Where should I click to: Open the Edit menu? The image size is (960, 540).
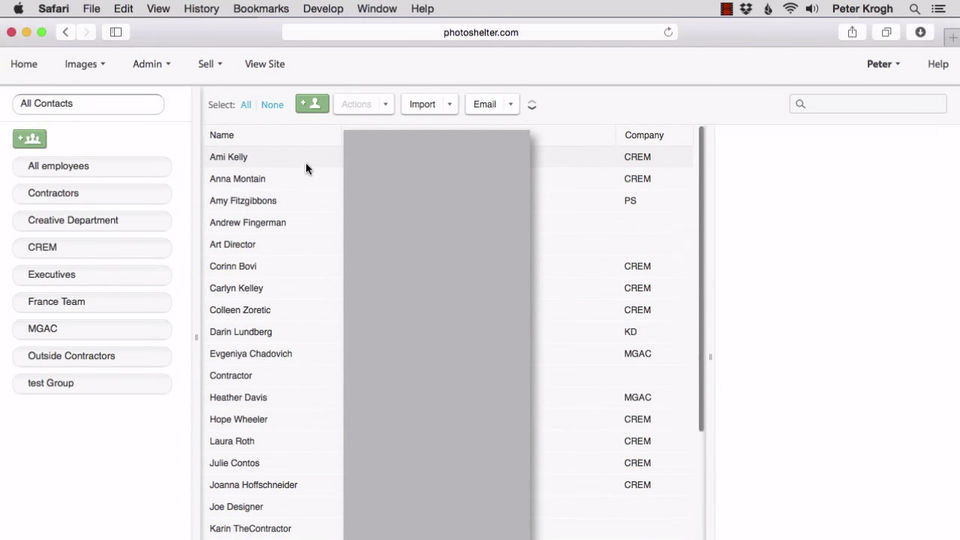tap(123, 9)
